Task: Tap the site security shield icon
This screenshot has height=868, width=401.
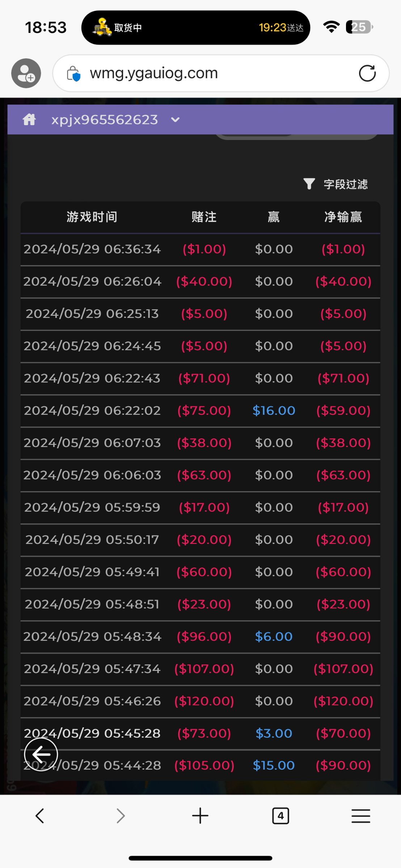Action: coord(73,74)
